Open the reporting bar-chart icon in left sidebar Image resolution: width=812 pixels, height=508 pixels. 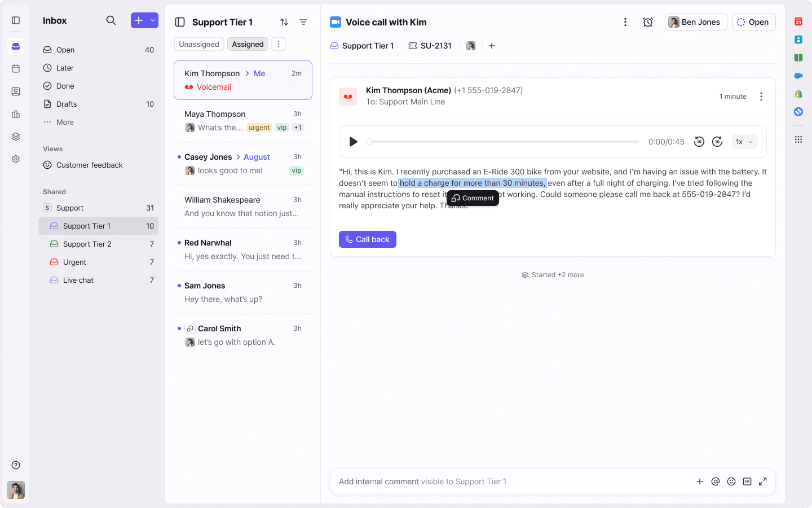15,114
